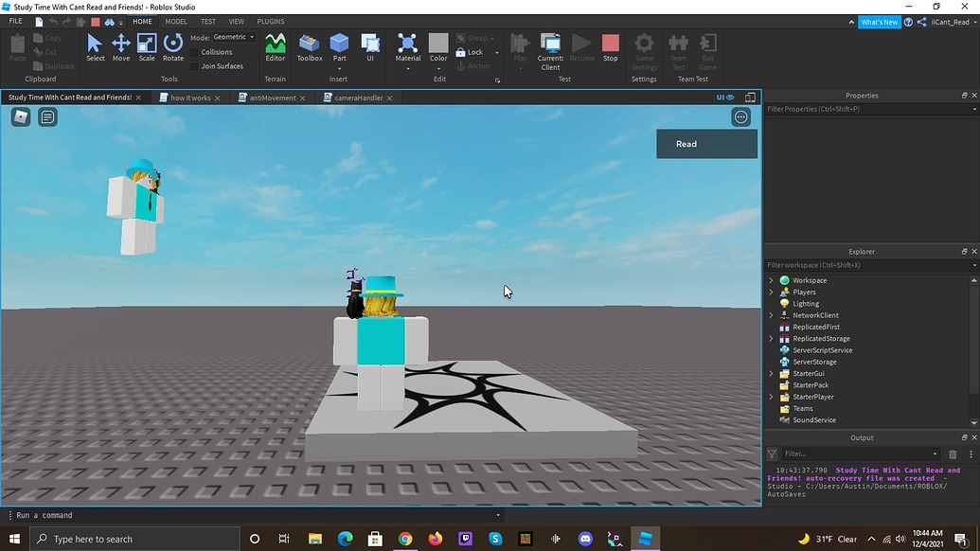Expand Lighting in the Explorer tree
980x551 pixels.
click(x=771, y=303)
